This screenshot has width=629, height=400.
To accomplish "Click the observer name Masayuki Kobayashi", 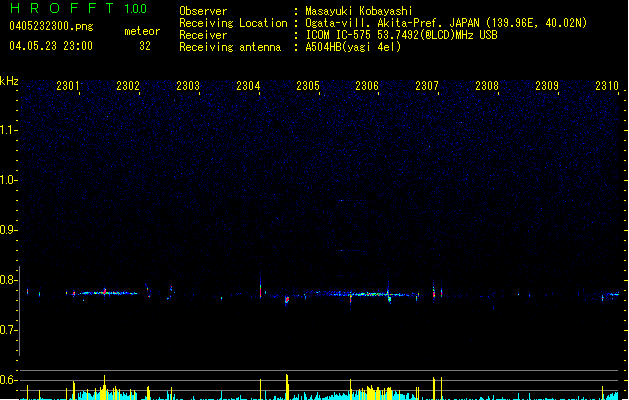I will click(x=359, y=11).
